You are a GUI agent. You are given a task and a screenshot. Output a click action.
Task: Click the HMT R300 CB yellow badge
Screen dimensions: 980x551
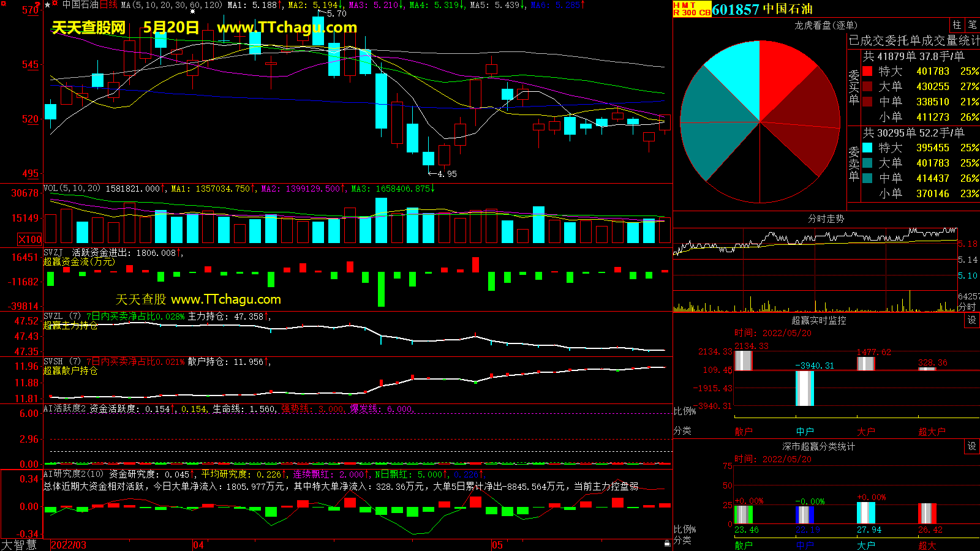[x=692, y=9]
